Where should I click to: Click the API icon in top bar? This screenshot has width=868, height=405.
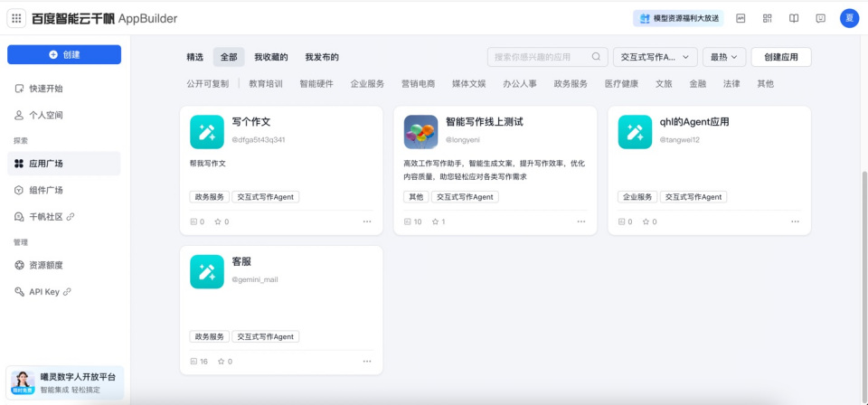pos(741,18)
